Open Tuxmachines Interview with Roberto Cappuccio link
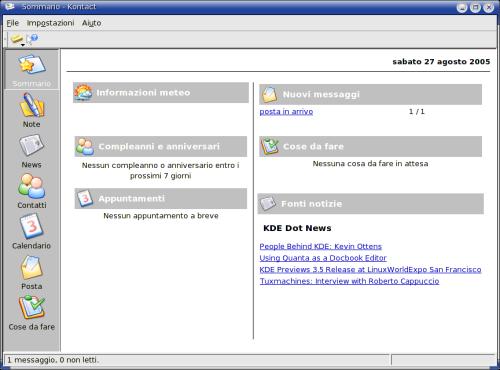 pyautogui.click(x=350, y=281)
